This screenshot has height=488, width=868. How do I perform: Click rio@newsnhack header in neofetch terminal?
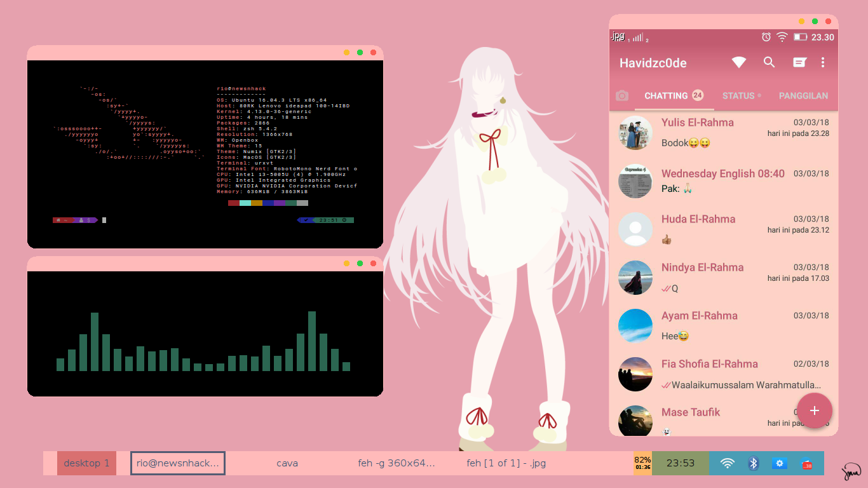[x=241, y=88]
